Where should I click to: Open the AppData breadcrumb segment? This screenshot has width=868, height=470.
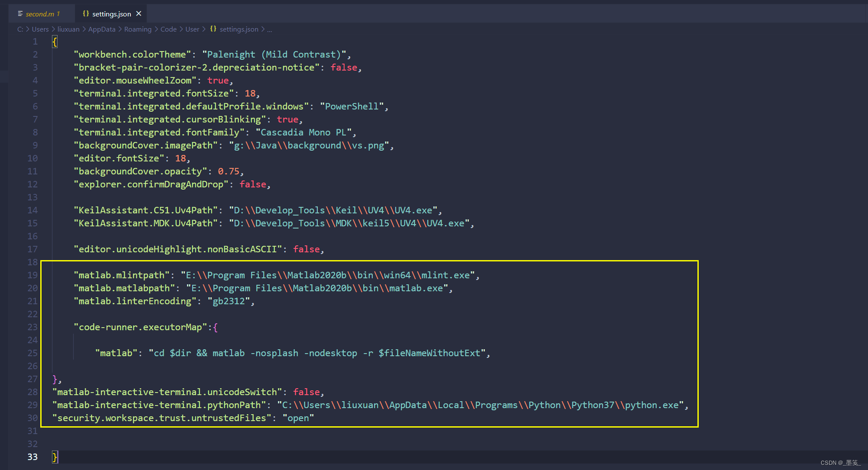(x=102, y=29)
